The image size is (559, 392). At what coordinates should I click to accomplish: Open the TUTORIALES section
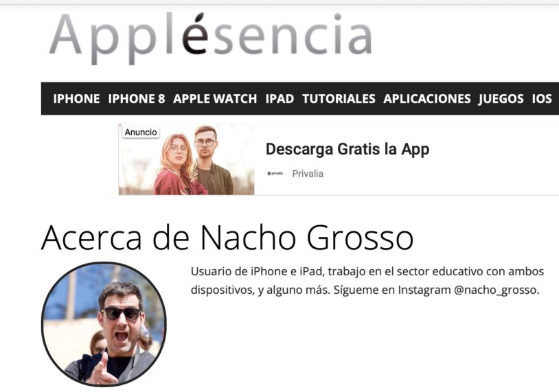pyautogui.click(x=339, y=99)
